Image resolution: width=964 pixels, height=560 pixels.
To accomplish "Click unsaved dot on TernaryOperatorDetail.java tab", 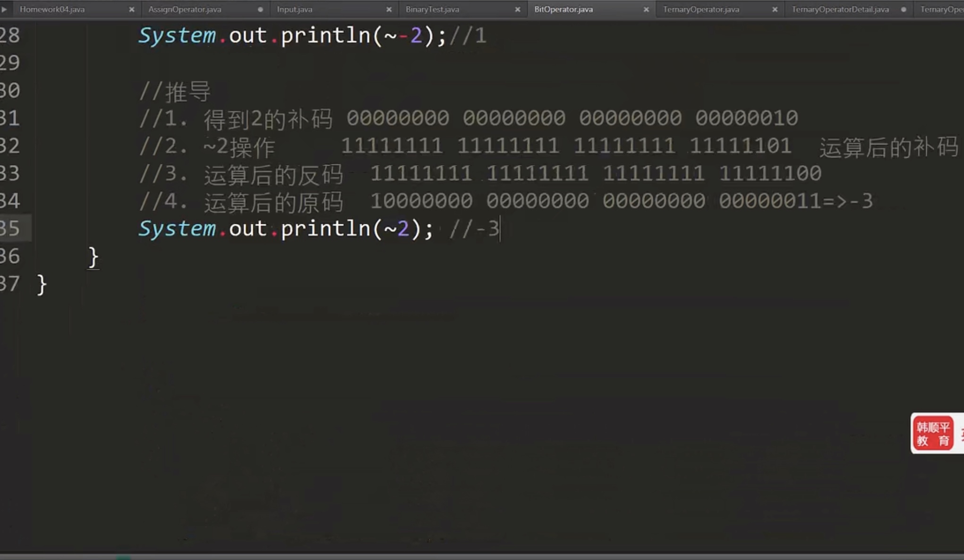I will point(904,9).
